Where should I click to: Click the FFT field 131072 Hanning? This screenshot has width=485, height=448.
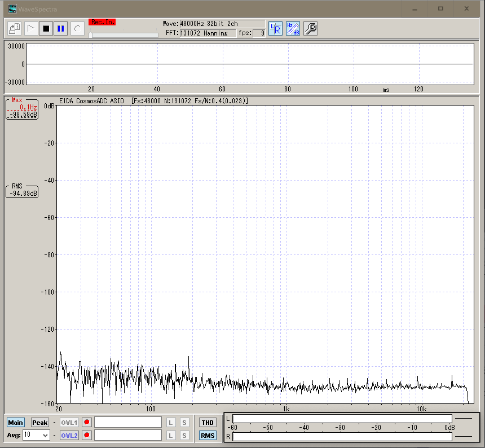(x=208, y=33)
